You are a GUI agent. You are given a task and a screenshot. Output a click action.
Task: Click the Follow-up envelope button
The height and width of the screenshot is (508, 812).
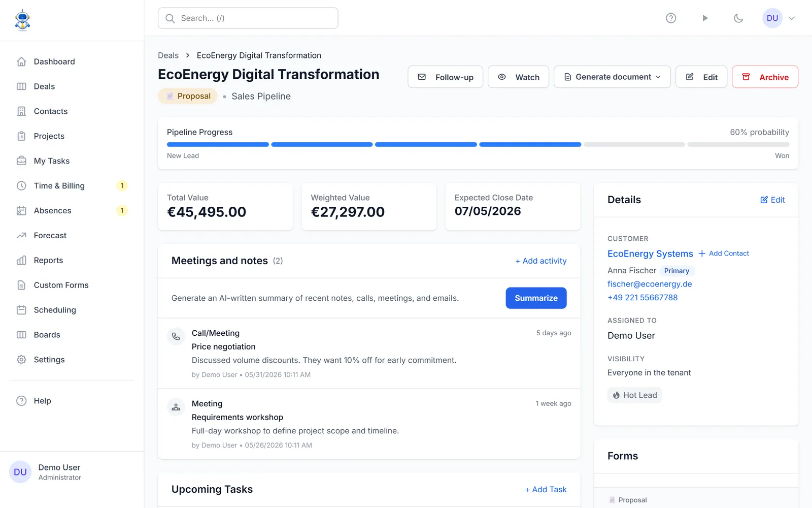445,77
